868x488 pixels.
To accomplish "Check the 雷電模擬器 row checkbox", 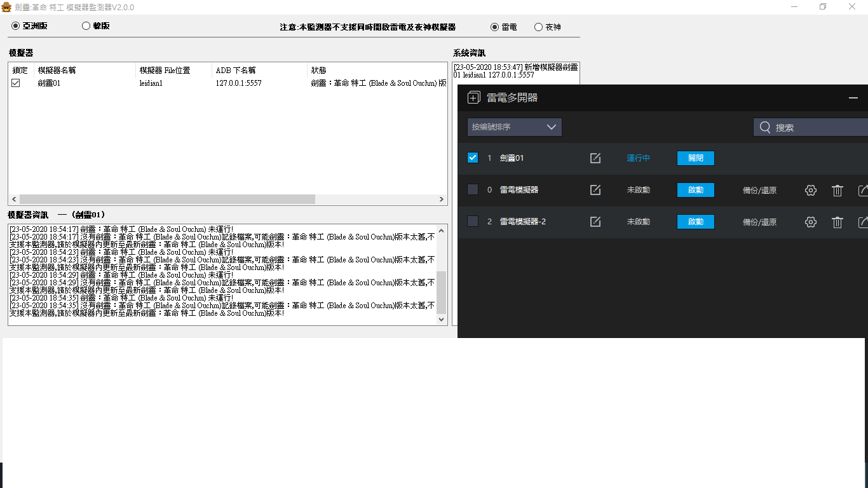I will click(x=473, y=189).
